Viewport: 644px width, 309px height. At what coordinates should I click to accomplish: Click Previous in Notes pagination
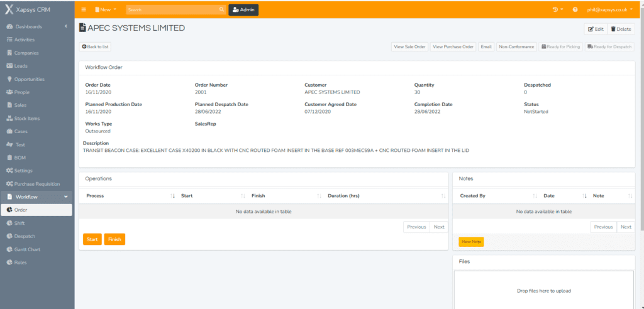click(x=603, y=227)
